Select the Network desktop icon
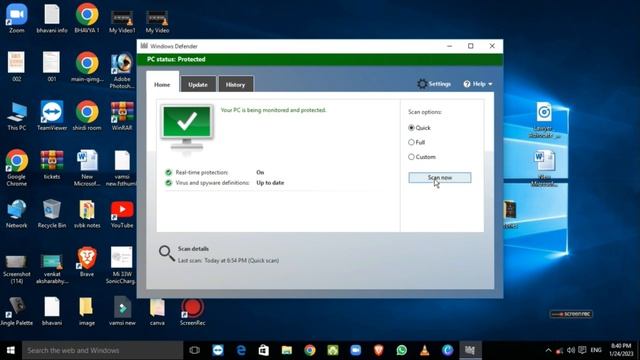This screenshot has width=640, height=360. pos(17,213)
